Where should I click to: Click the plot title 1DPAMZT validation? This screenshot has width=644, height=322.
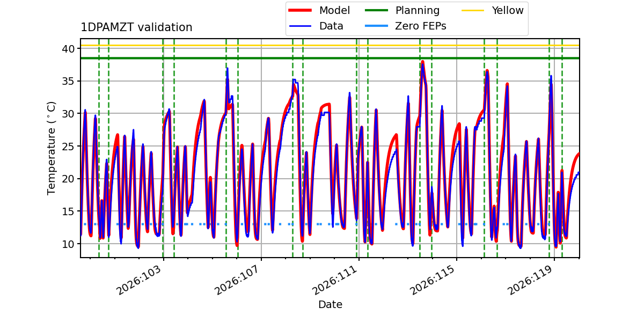click(x=136, y=27)
